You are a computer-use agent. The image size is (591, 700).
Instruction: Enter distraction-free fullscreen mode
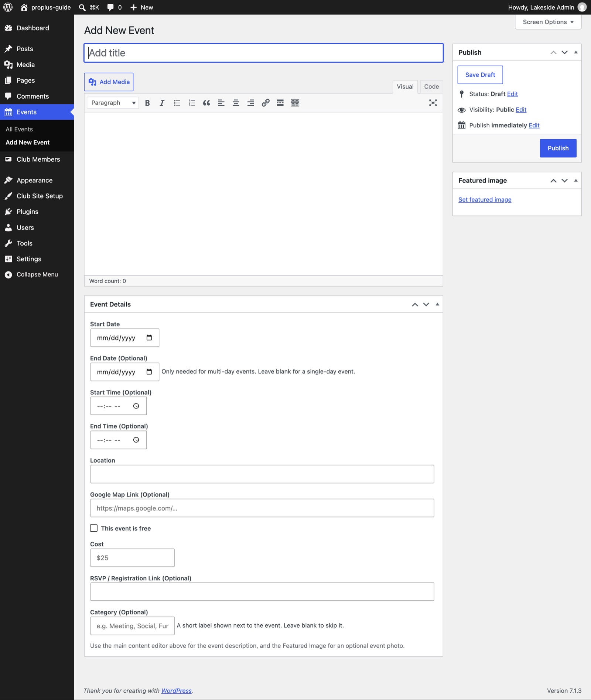point(433,103)
